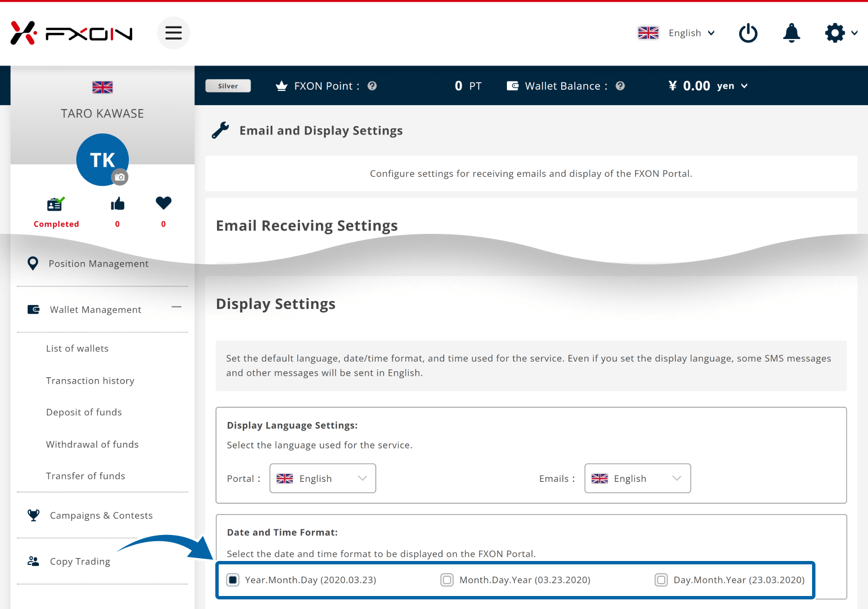The height and width of the screenshot is (609, 868).
Task: Click the ¥ 0.00 balance value
Action: tap(689, 86)
